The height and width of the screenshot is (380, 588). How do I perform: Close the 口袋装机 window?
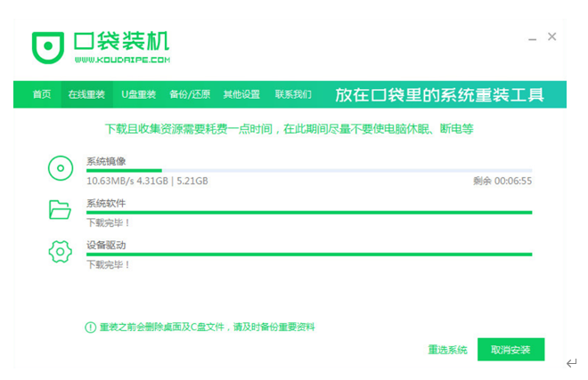pos(551,36)
